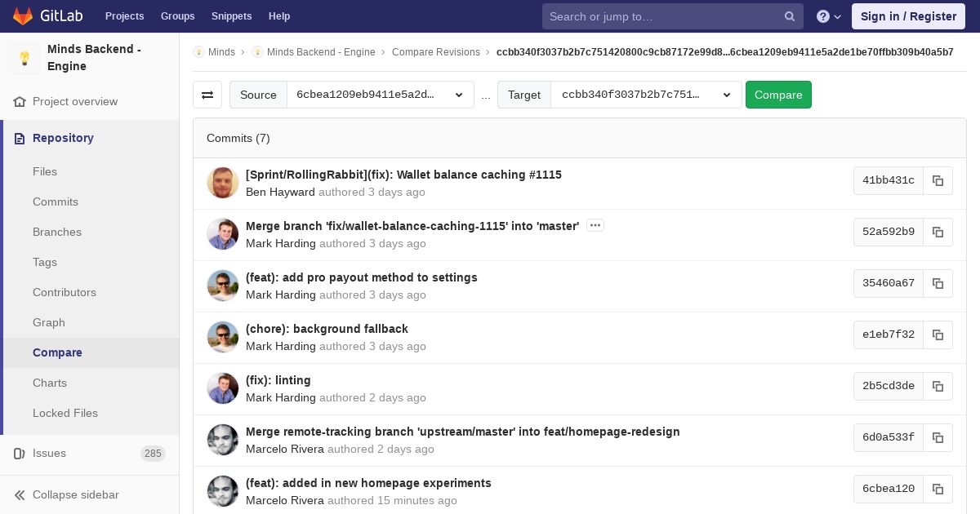Image resolution: width=980 pixels, height=514 pixels.
Task: Click the avatar on the background fallback commit
Action: click(223, 337)
